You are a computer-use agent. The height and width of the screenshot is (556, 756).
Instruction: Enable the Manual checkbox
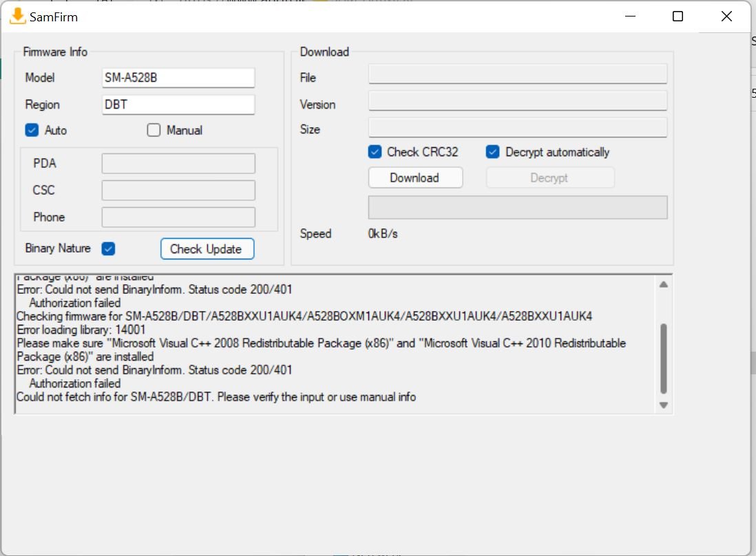154,130
